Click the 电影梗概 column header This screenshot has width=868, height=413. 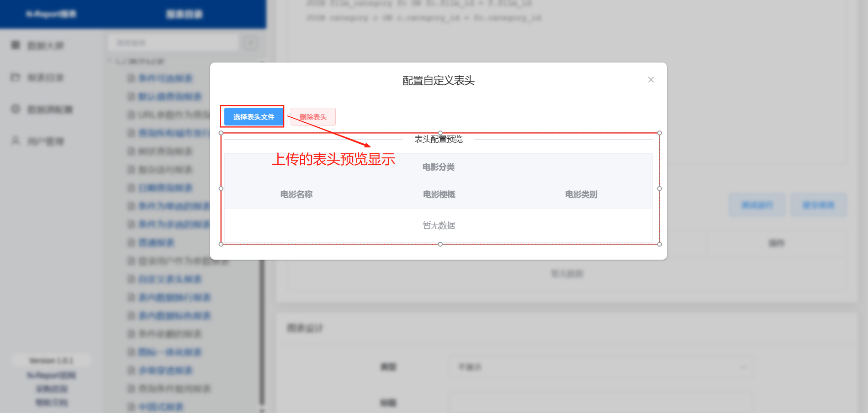coord(439,194)
